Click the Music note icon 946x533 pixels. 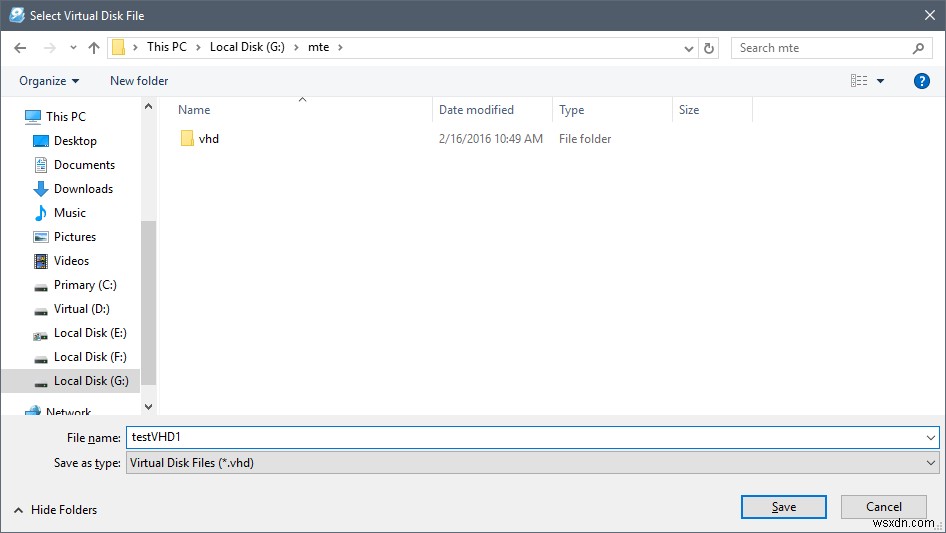40,213
